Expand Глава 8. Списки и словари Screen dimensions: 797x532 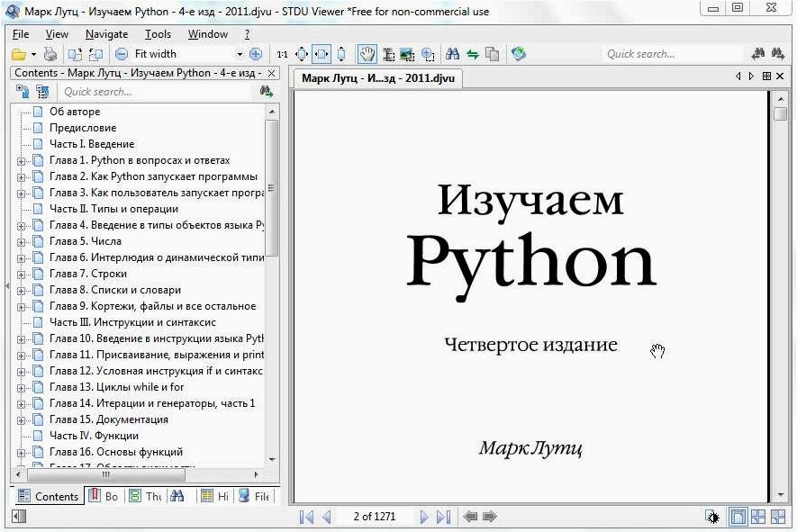tap(21, 291)
